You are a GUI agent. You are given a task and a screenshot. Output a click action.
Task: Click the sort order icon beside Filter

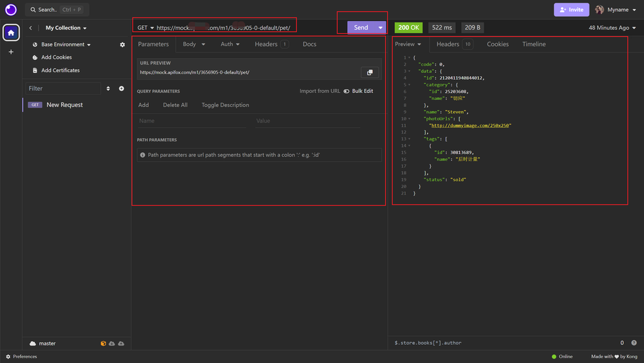(x=108, y=88)
